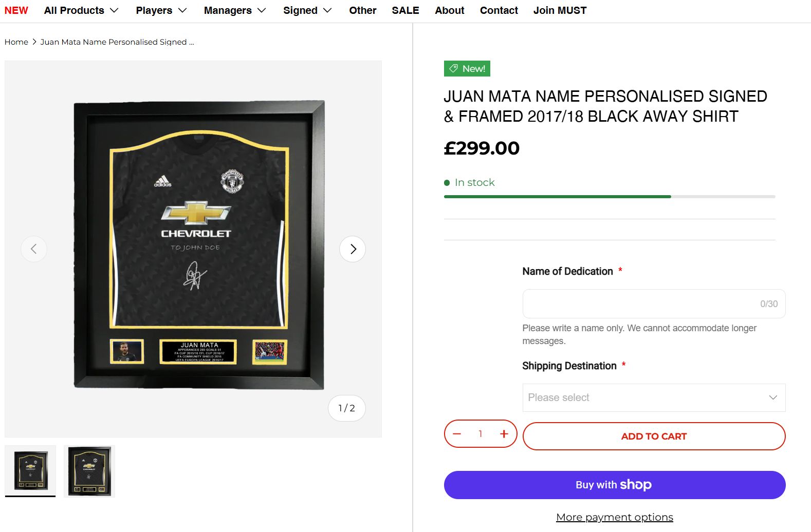Screen dimensions: 811x532
Task: Expand the Signed navigation menu
Action: (x=307, y=10)
